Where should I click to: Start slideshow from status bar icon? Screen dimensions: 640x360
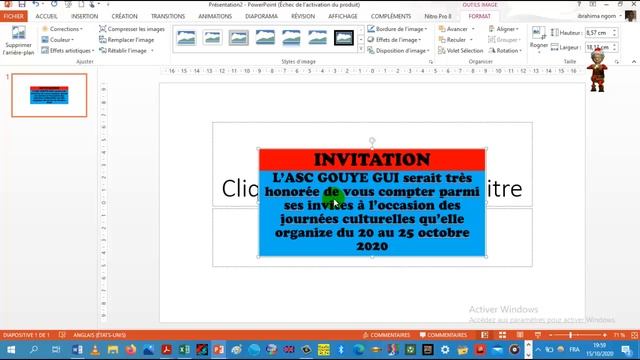(x=538, y=335)
